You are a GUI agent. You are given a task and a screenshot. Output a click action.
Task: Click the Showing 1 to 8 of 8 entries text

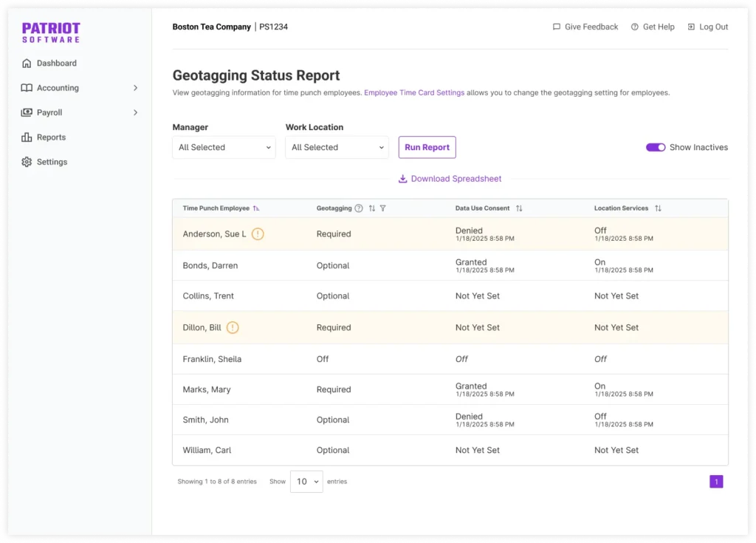point(217,482)
